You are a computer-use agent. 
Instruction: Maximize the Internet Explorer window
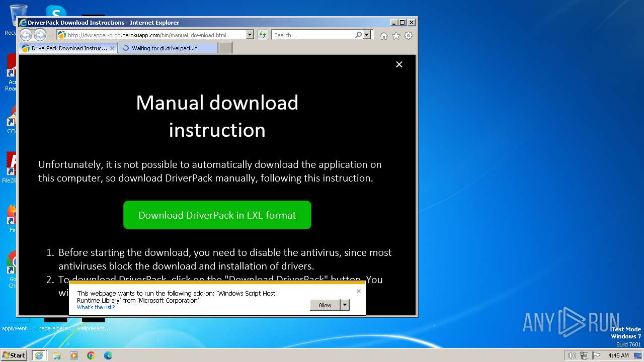pyautogui.click(x=402, y=23)
